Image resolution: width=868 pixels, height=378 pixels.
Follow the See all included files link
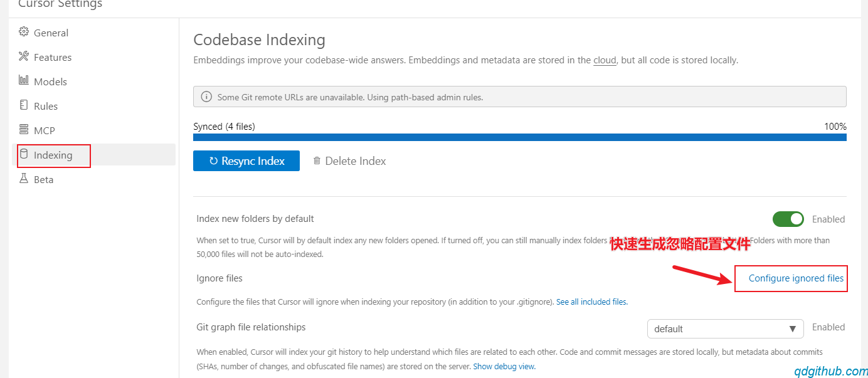pyautogui.click(x=592, y=302)
